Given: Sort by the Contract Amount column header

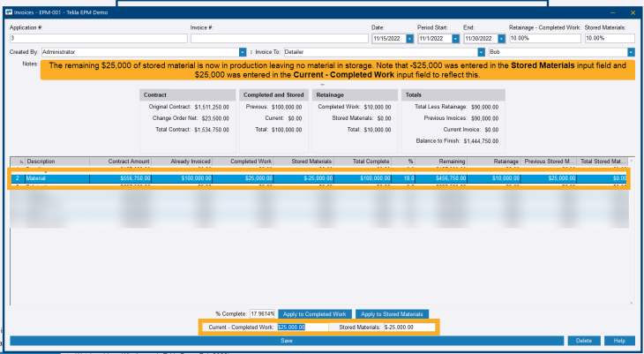Looking at the screenshot, I should pyautogui.click(x=120, y=162).
